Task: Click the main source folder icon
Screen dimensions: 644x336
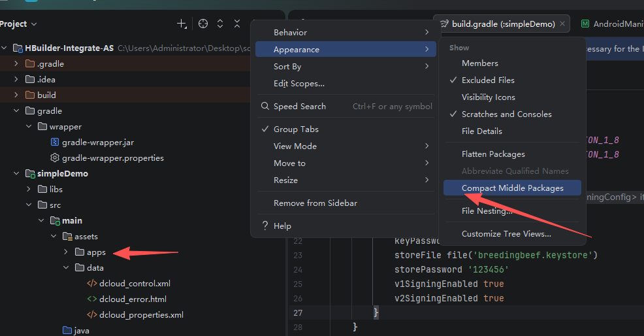Action: click(x=55, y=221)
